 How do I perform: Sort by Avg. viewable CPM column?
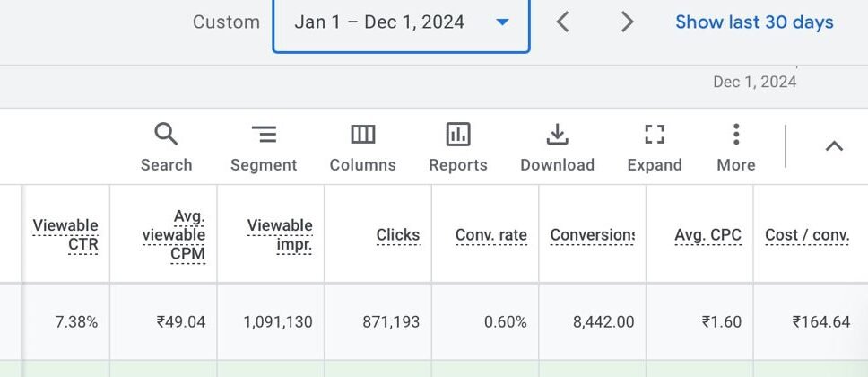pyautogui.click(x=174, y=235)
